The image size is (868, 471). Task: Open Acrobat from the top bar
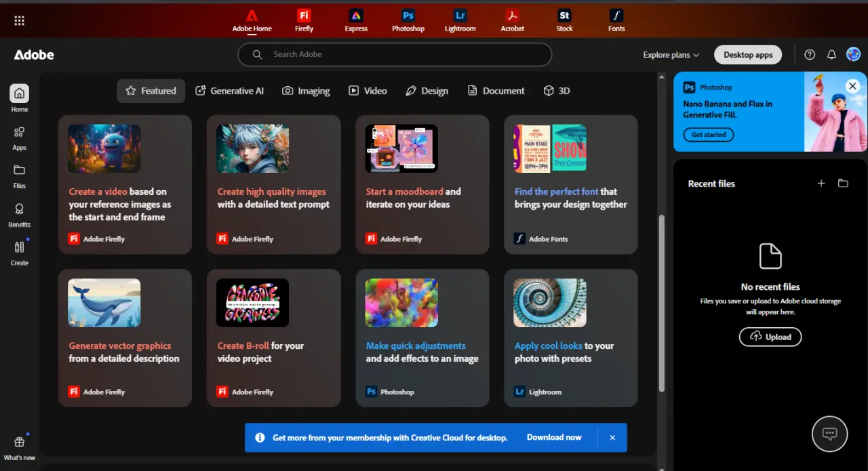513,20
